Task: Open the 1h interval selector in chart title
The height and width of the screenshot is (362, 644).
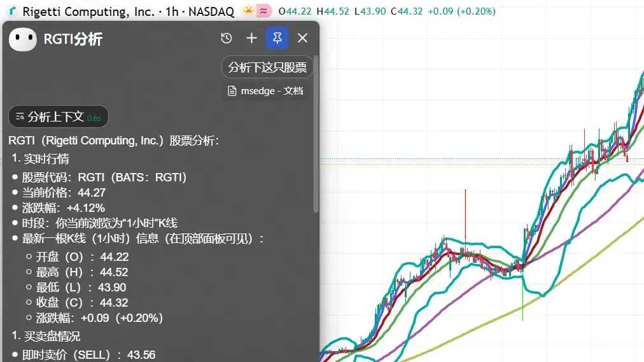Action: (x=172, y=11)
